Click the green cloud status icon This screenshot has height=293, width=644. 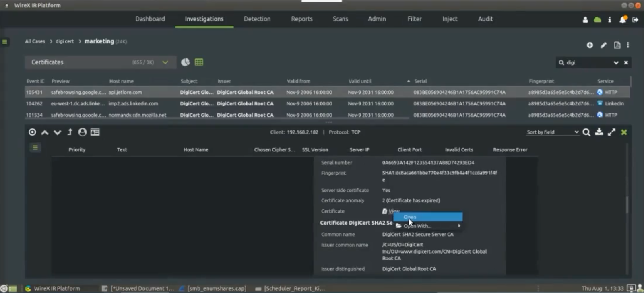(598, 20)
